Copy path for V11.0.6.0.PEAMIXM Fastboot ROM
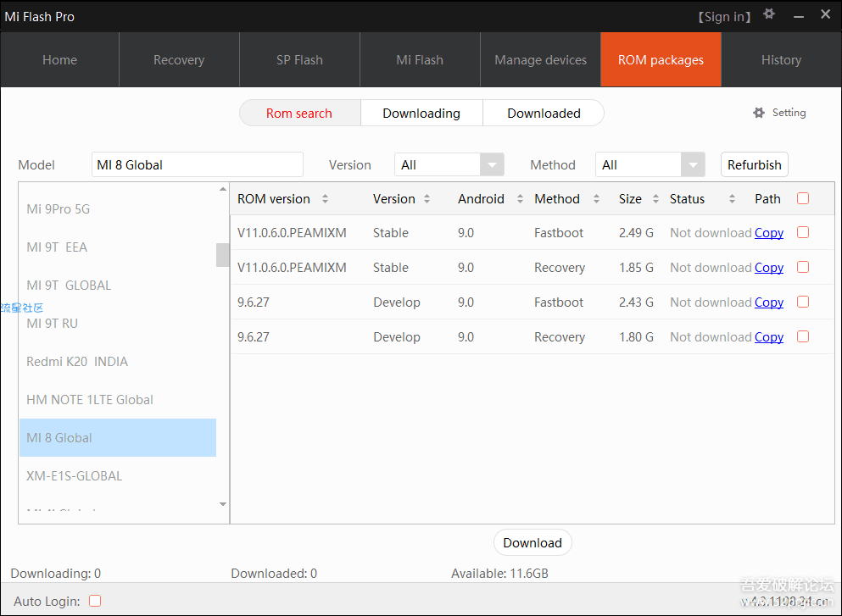Viewport: 842px width, 616px height. tap(769, 233)
